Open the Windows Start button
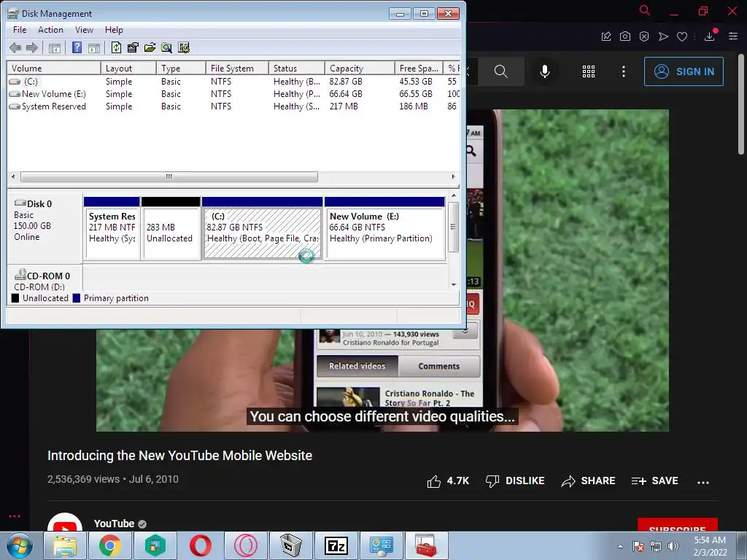Viewport: 747px width, 560px height. tap(20, 545)
